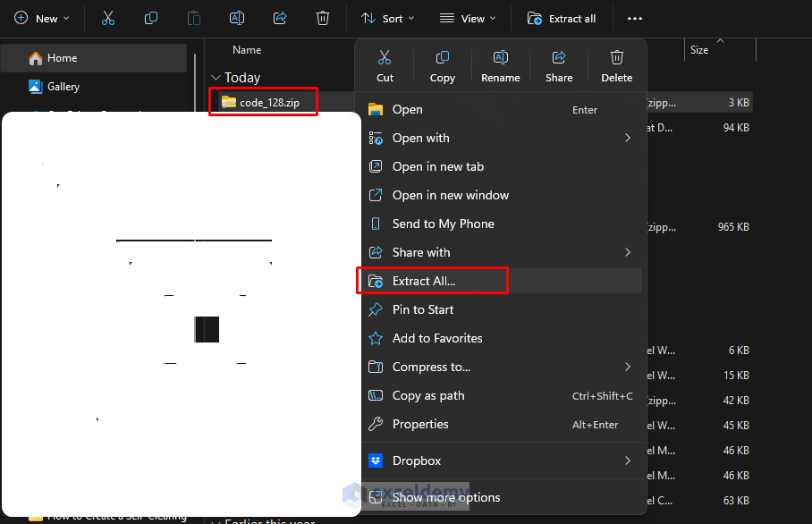Click the 63 KB size cell
812x524 pixels.
click(x=736, y=500)
